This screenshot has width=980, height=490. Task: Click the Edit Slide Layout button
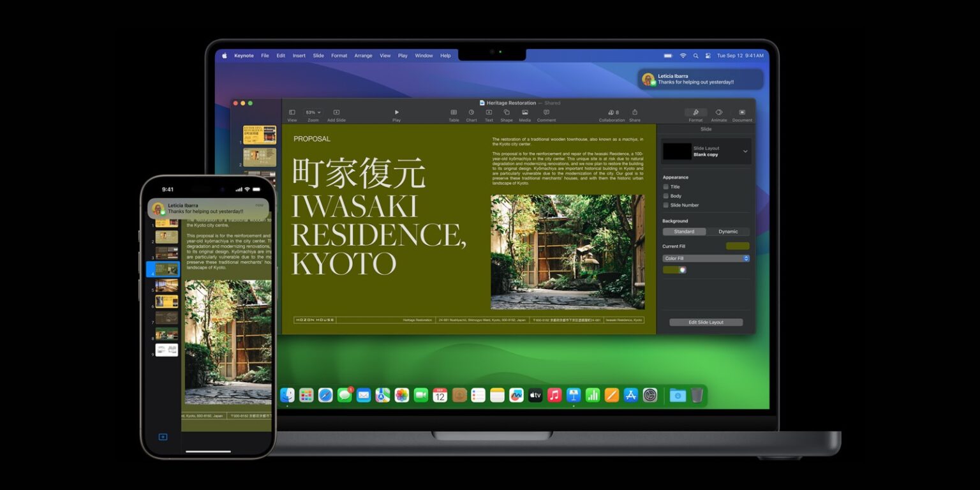(x=706, y=322)
